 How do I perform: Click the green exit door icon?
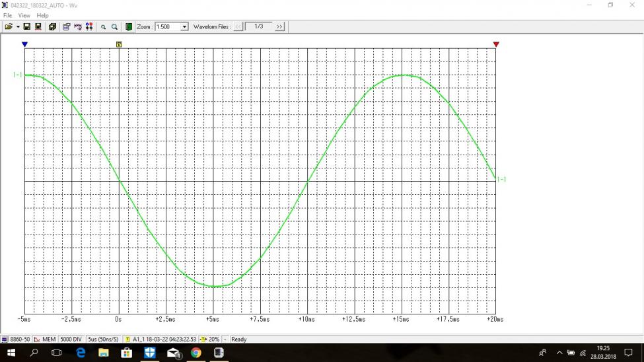[x=129, y=27]
